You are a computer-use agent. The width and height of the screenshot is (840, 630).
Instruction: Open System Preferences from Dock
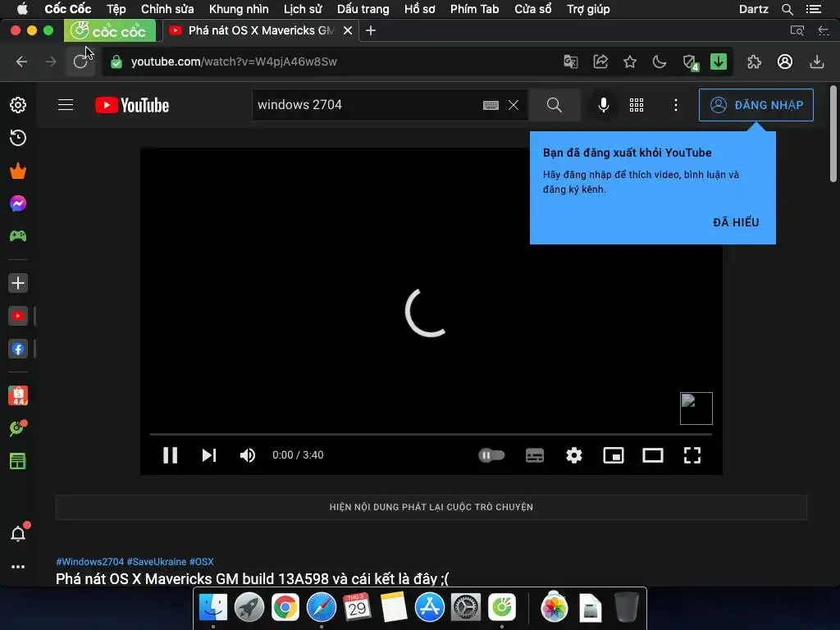[466, 608]
